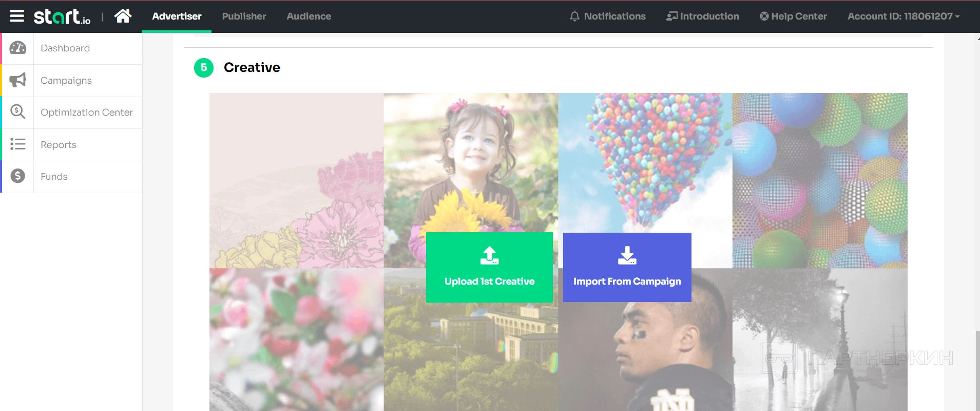Viewport: 980px width, 411px height.
Task: Open the Introduction link
Action: click(703, 16)
